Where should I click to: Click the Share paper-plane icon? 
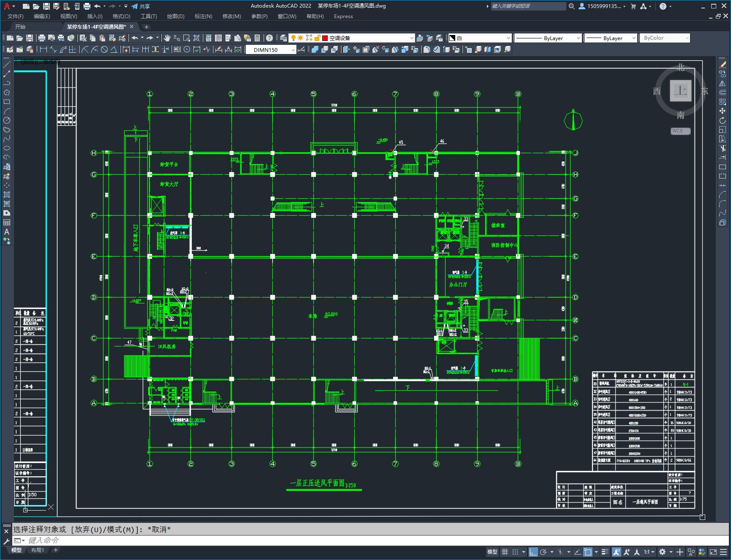[x=134, y=6]
